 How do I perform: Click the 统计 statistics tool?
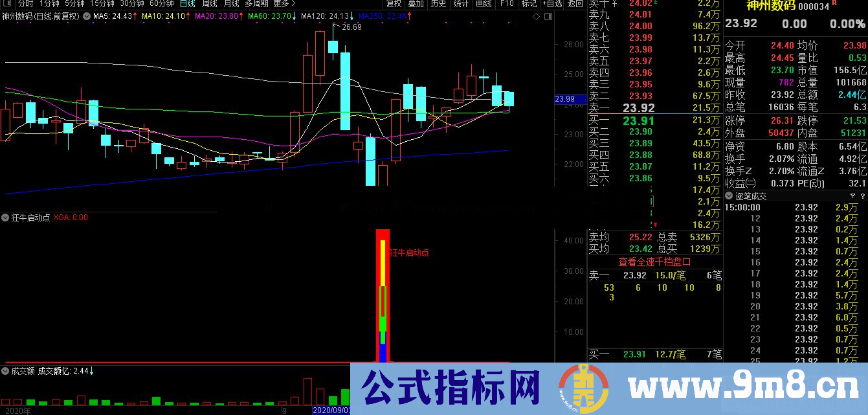pyautogui.click(x=460, y=3)
